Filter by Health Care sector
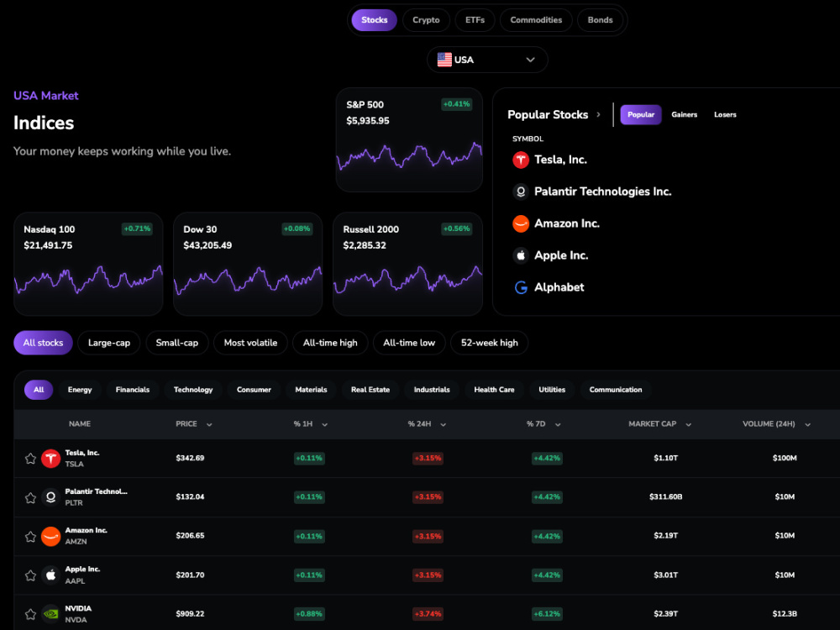 (494, 390)
